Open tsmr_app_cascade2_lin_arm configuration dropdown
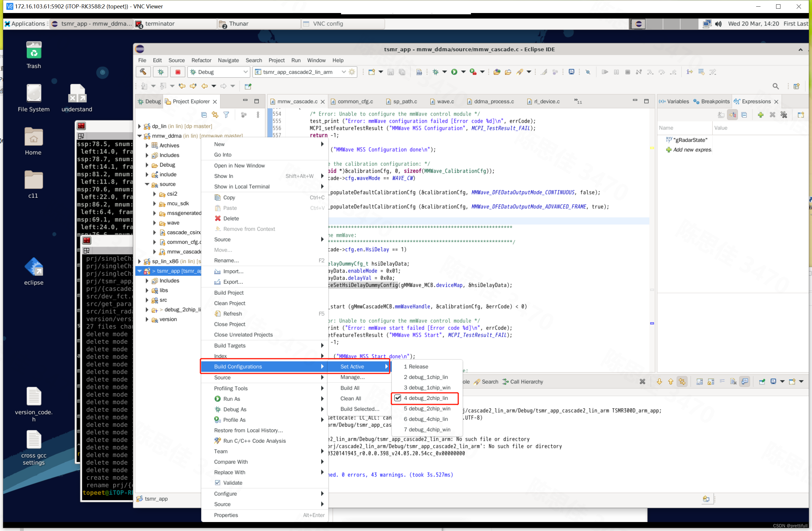This screenshot has height=531, width=812. 343,72
